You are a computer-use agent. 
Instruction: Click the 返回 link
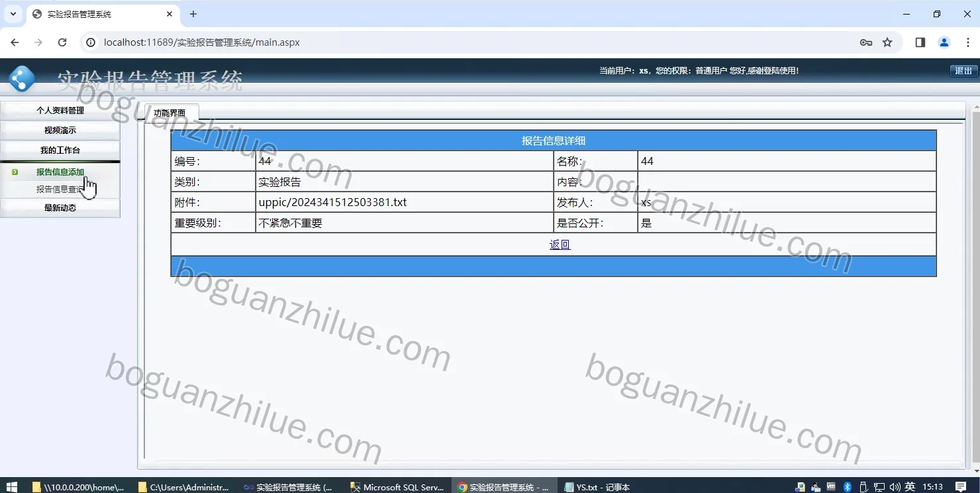pyautogui.click(x=560, y=245)
